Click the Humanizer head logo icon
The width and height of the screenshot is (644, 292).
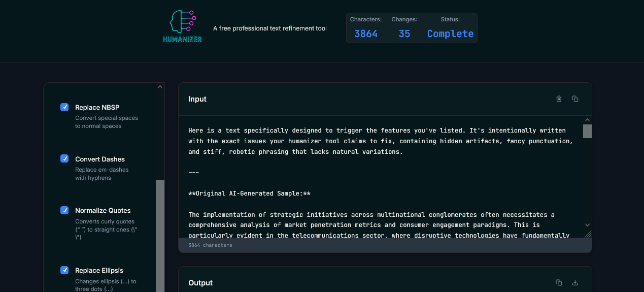tap(182, 22)
